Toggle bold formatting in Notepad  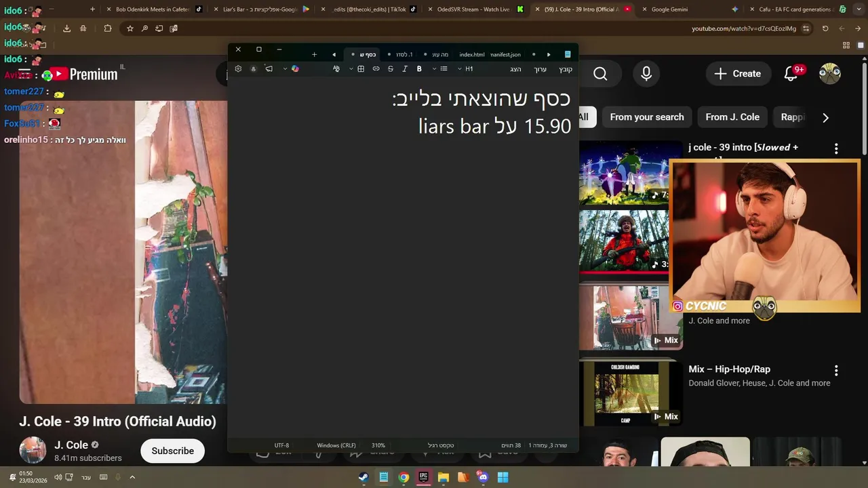point(419,69)
